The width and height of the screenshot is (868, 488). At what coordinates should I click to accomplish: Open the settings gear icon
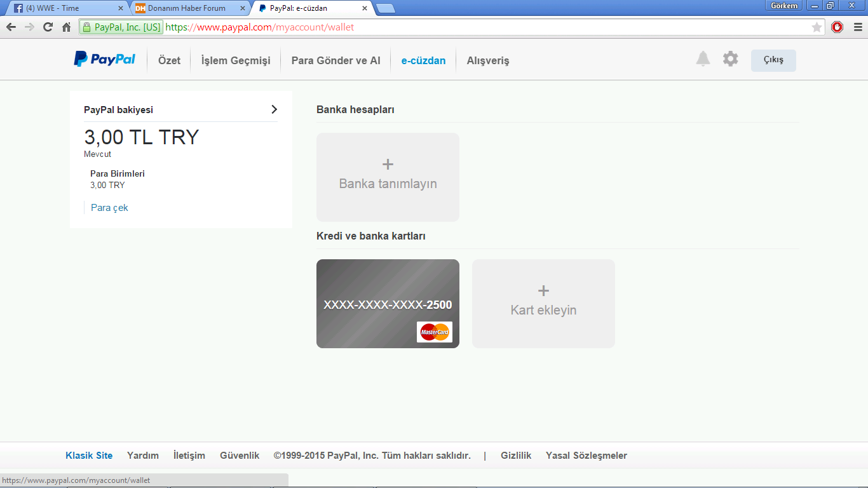(731, 59)
